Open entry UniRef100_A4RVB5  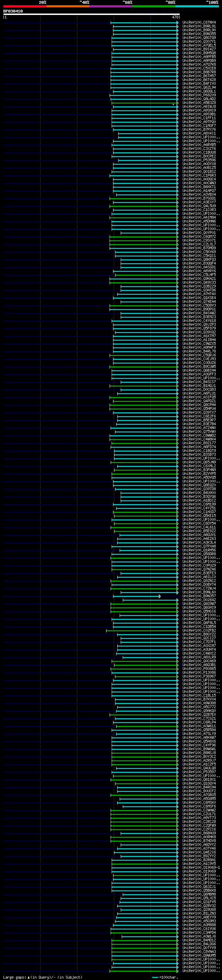click(x=199, y=145)
